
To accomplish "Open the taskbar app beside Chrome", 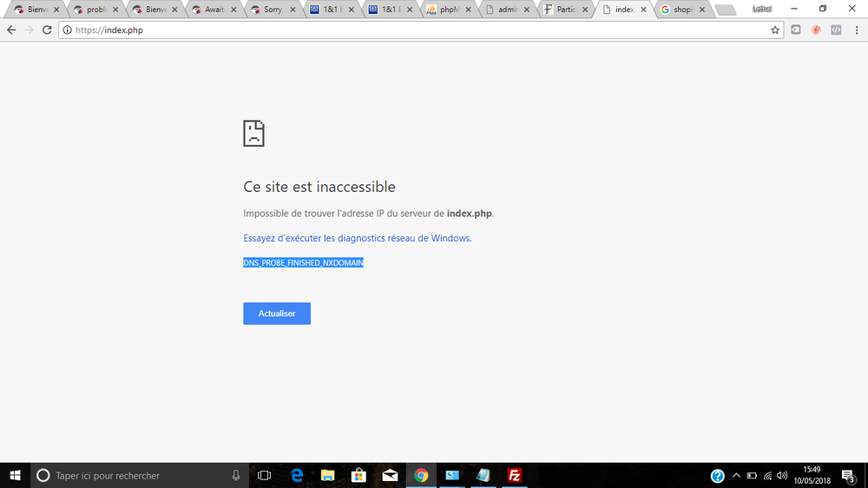I will (x=452, y=475).
